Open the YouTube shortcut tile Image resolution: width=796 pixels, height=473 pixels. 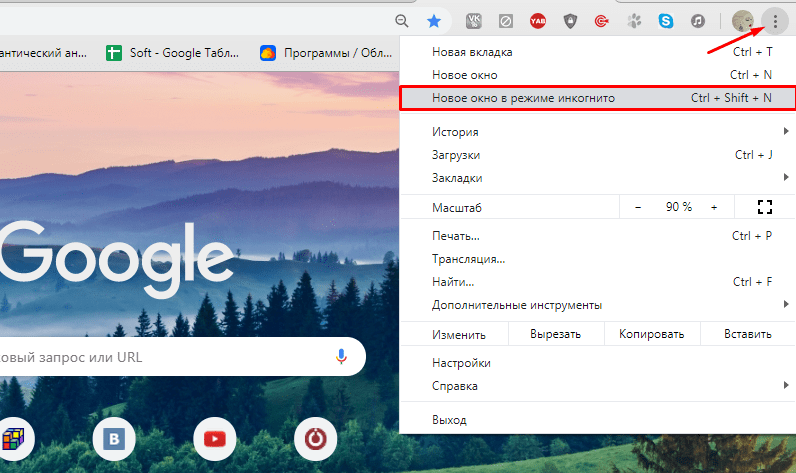click(x=214, y=438)
